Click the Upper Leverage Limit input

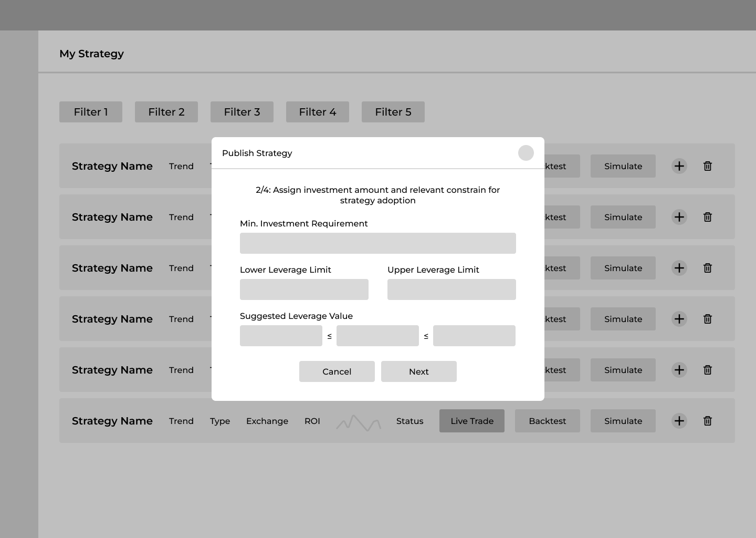[x=451, y=289]
